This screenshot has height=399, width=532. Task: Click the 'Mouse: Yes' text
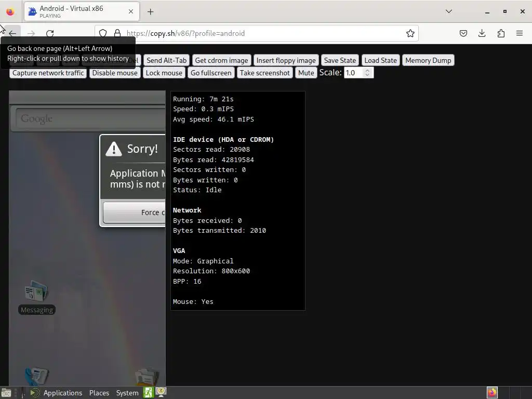pyautogui.click(x=193, y=302)
